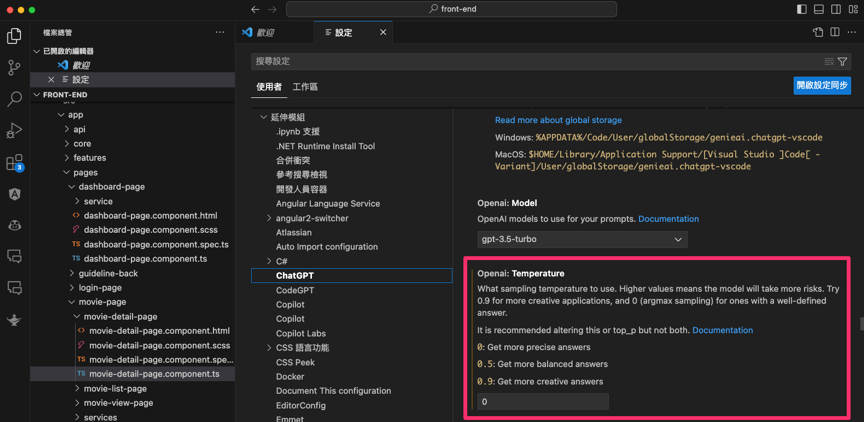Image resolution: width=864 pixels, height=422 pixels.
Task: Open the Copilot face icon in activity bar
Action: click(14, 225)
